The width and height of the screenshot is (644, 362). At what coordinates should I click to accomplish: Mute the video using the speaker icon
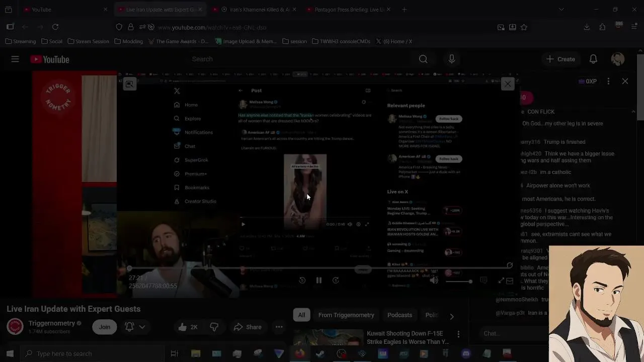pyautogui.click(x=434, y=281)
